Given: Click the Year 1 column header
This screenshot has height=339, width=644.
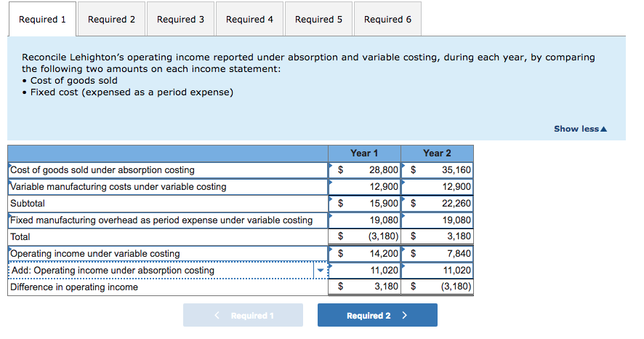Looking at the screenshot, I should [364, 153].
